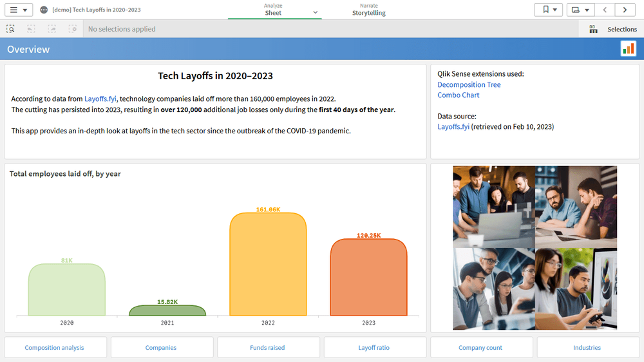The width and height of the screenshot is (644, 362).
Task: Switch to the Narrate Storytelling tab
Action: [x=368, y=10]
